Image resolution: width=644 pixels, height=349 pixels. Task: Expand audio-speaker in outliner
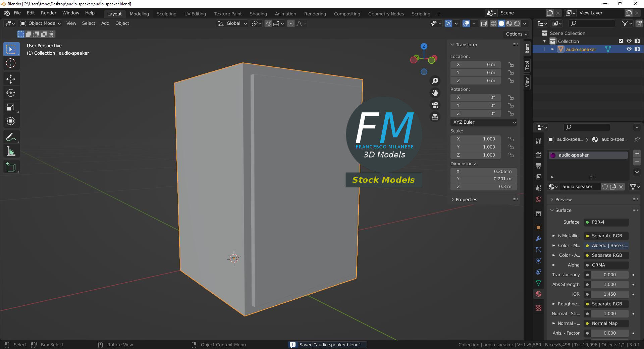pos(552,49)
